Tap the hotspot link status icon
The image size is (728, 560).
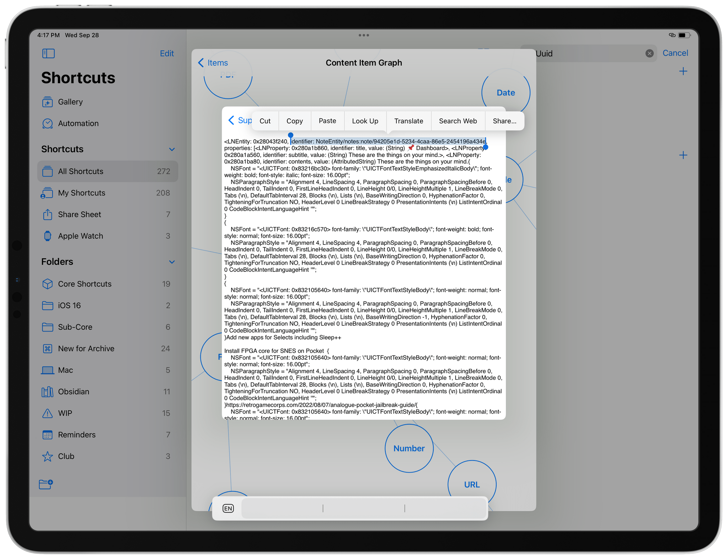(672, 35)
